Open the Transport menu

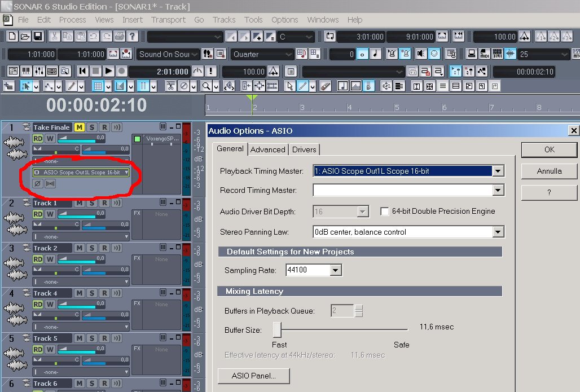click(168, 20)
